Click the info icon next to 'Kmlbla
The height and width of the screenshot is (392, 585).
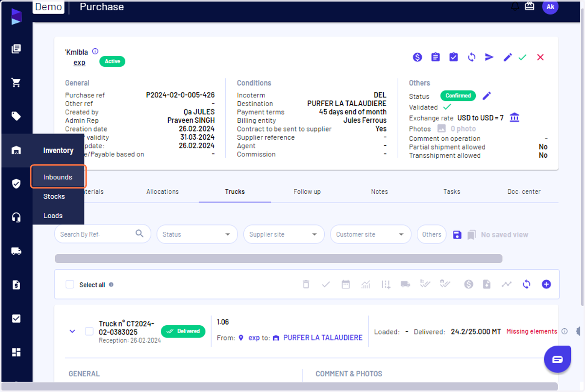95,51
